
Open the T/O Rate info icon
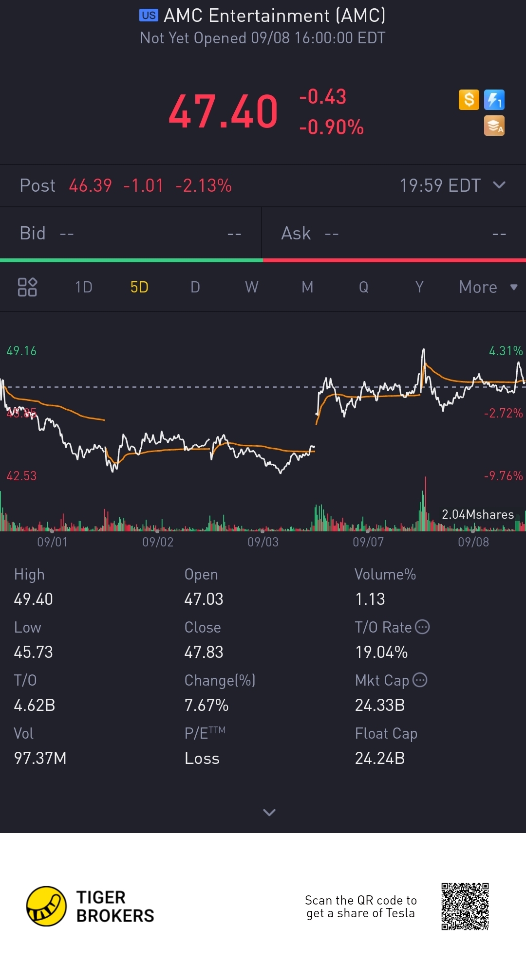422,627
